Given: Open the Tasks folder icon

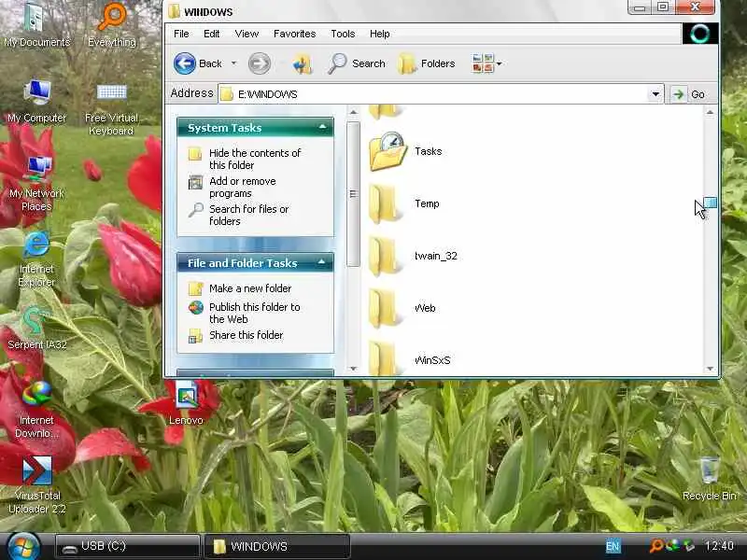Looking at the screenshot, I should pyautogui.click(x=388, y=151).
